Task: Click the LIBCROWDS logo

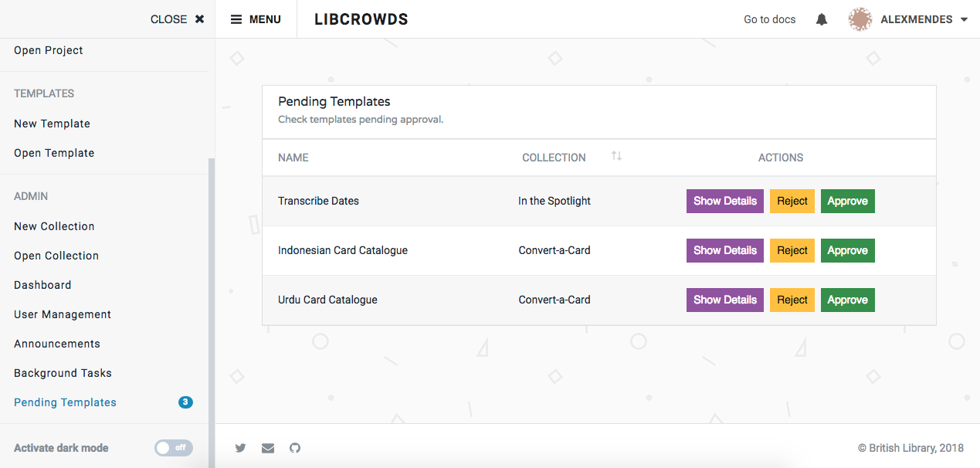Action: (361, 19)
